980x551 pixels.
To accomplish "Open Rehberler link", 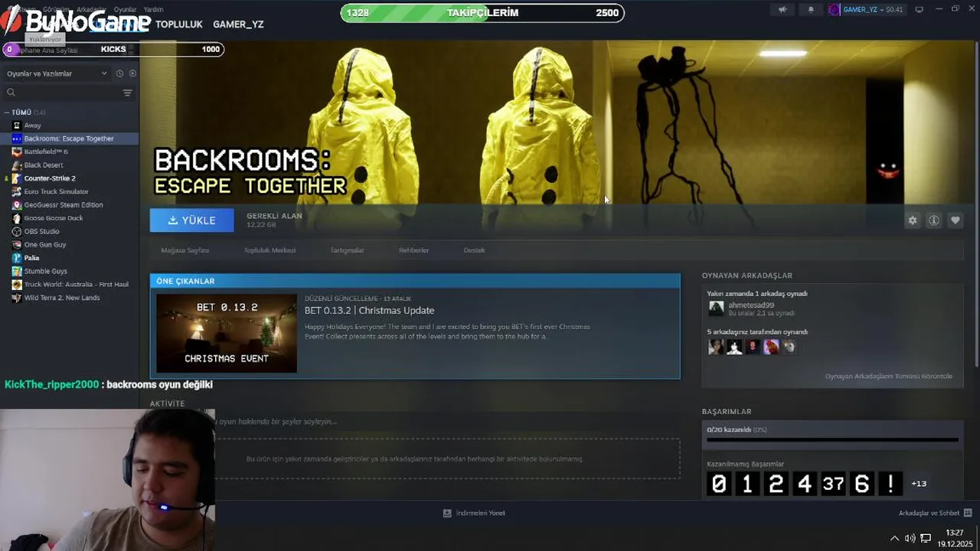I will [x=413, y=250].
